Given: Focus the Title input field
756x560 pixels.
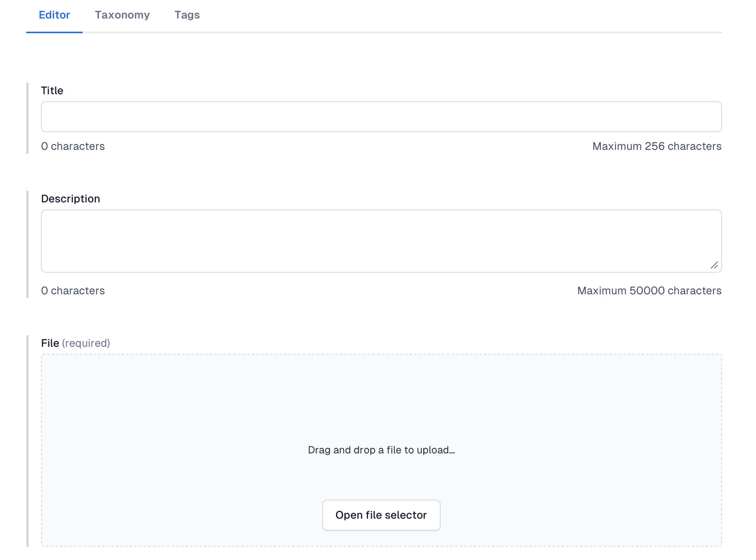Looking at the screenshot, I should tap(381, 117).
